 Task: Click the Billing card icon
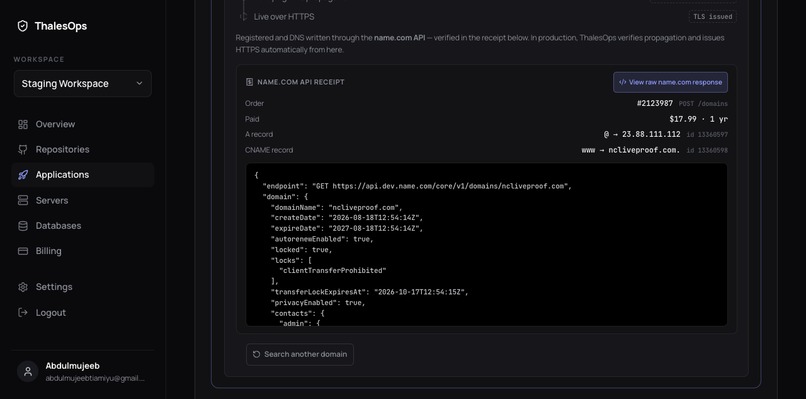click(23, 251)
